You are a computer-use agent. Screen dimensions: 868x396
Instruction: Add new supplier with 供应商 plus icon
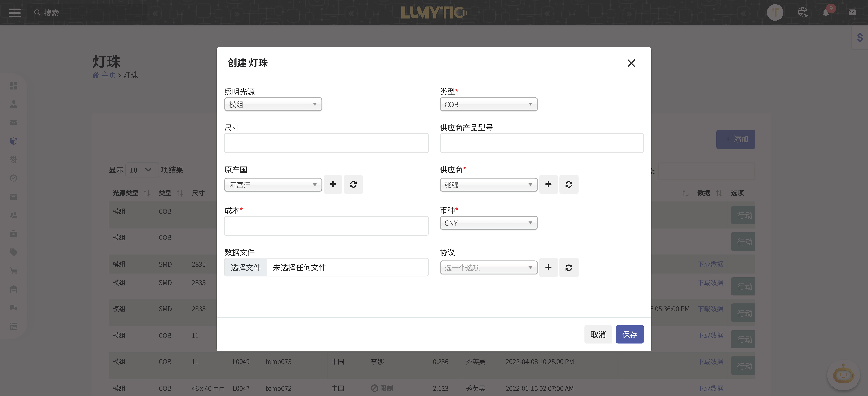point(548,184)
